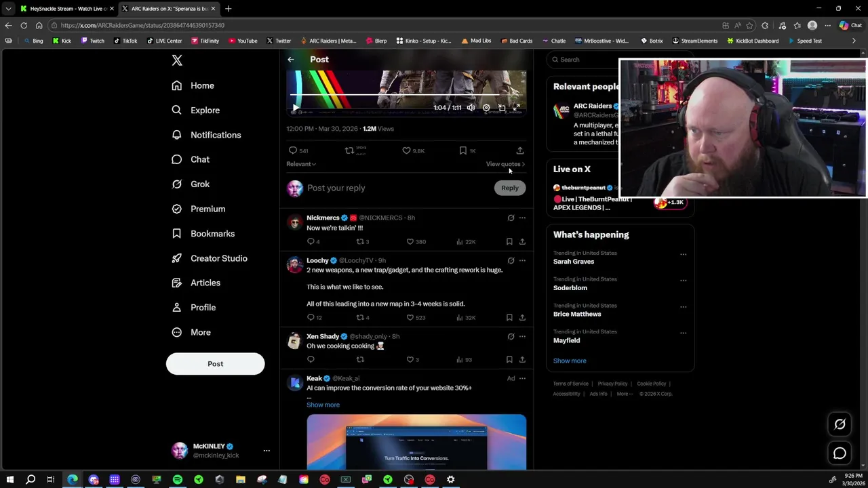Bookmark the main post
Image resolution: width=868 pixels, height=488 pixels.
coord(463,150)
